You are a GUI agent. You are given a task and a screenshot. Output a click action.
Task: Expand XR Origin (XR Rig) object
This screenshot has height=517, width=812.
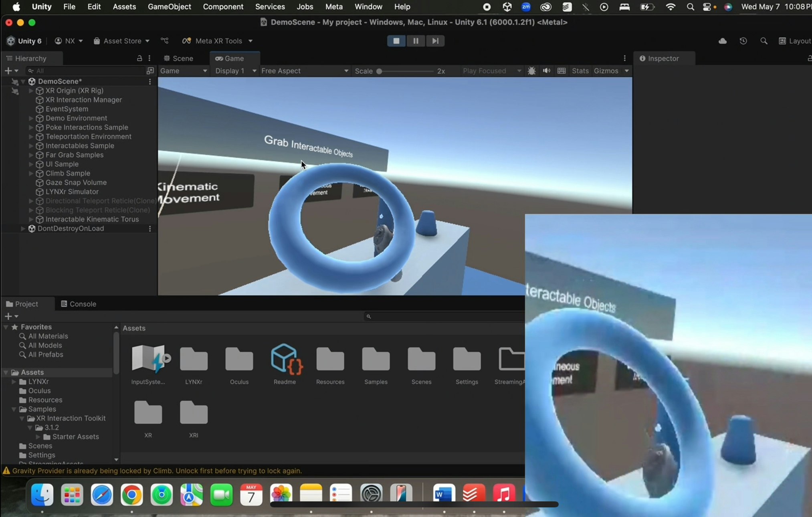click(x=31, y=91)
